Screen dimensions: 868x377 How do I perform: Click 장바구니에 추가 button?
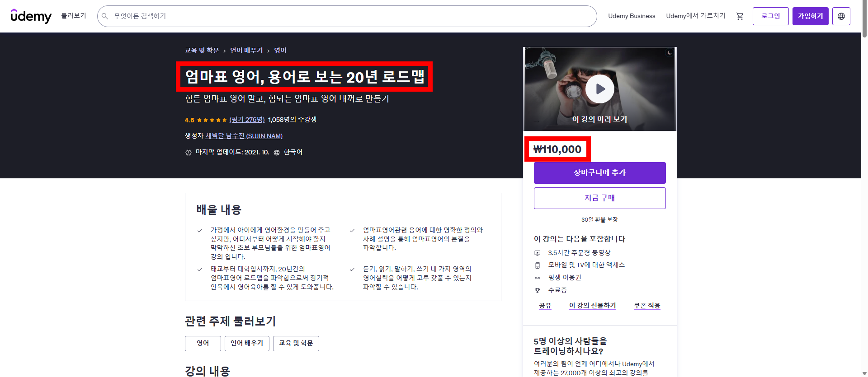[x=600, y=173]
